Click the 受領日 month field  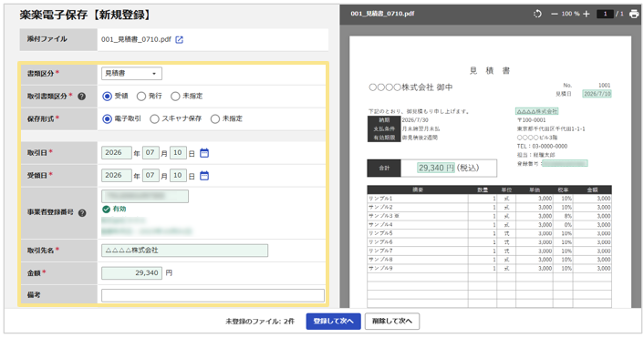(151, 175)
